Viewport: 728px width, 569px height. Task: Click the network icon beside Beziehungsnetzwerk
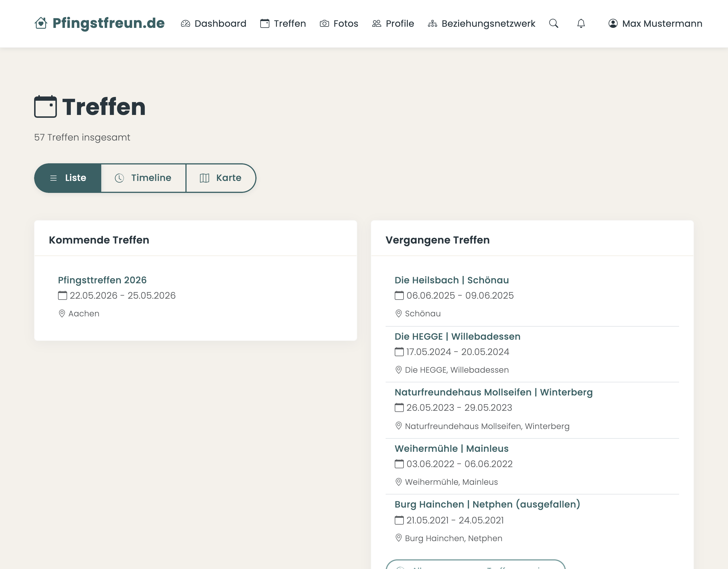[433, 23]
